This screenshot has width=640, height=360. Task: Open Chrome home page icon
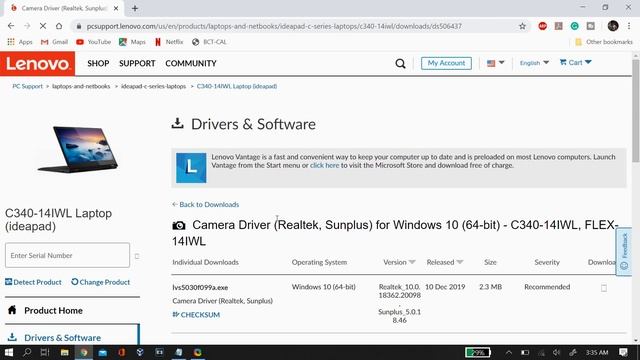tap(59, 26)
